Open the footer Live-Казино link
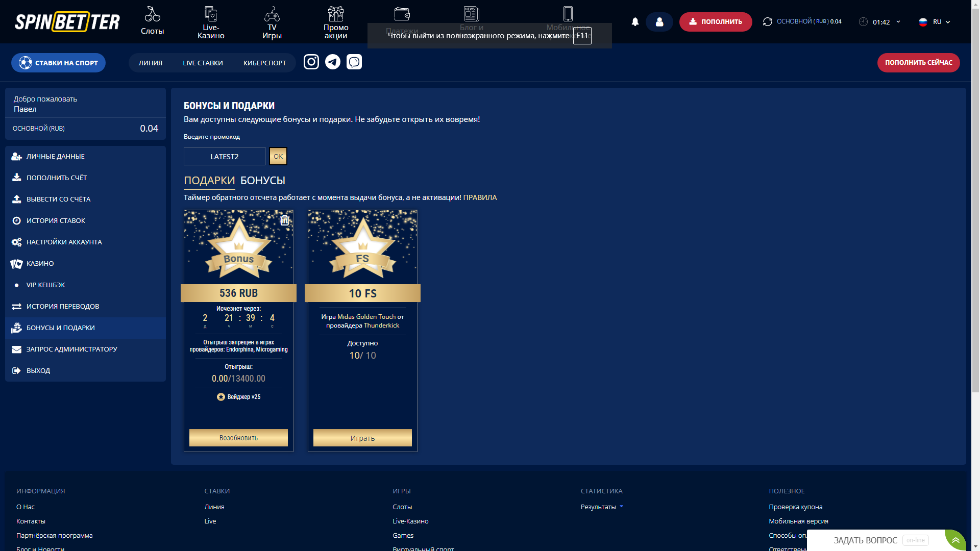 (410, 521)
